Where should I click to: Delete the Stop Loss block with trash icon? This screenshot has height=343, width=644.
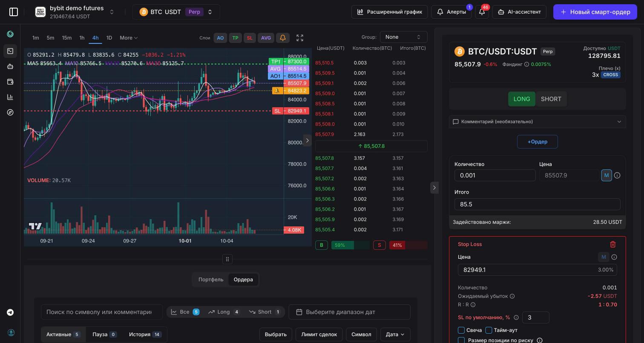[613, 244]
